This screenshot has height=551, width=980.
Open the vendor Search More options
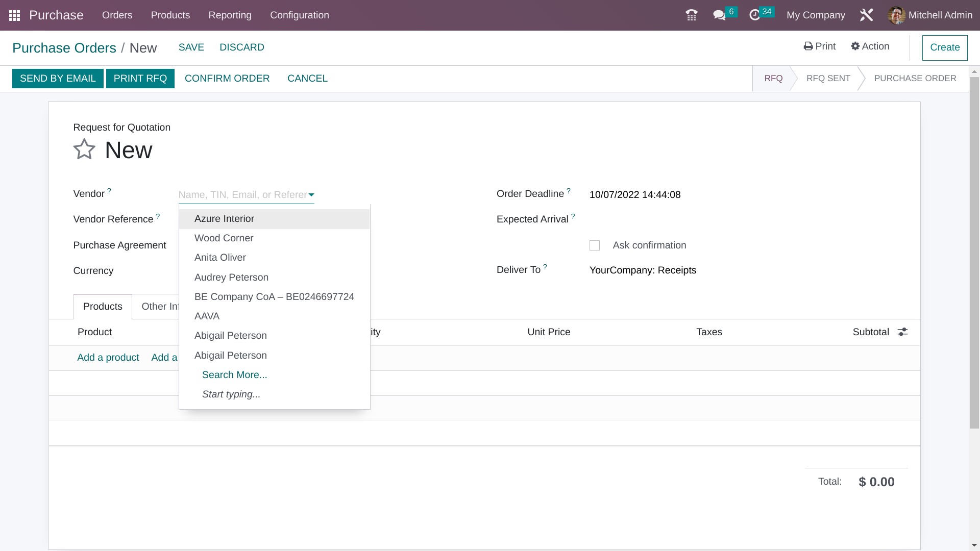[x=234, y=375]
